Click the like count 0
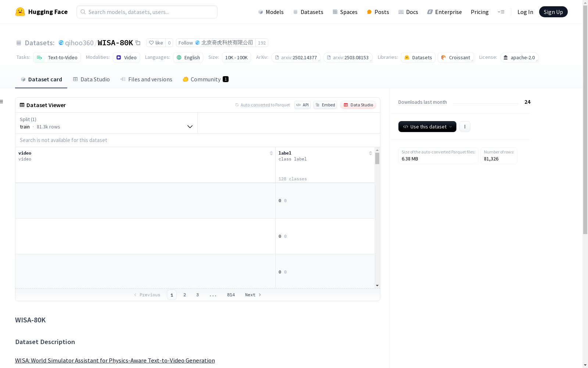 tap(169, 43)
